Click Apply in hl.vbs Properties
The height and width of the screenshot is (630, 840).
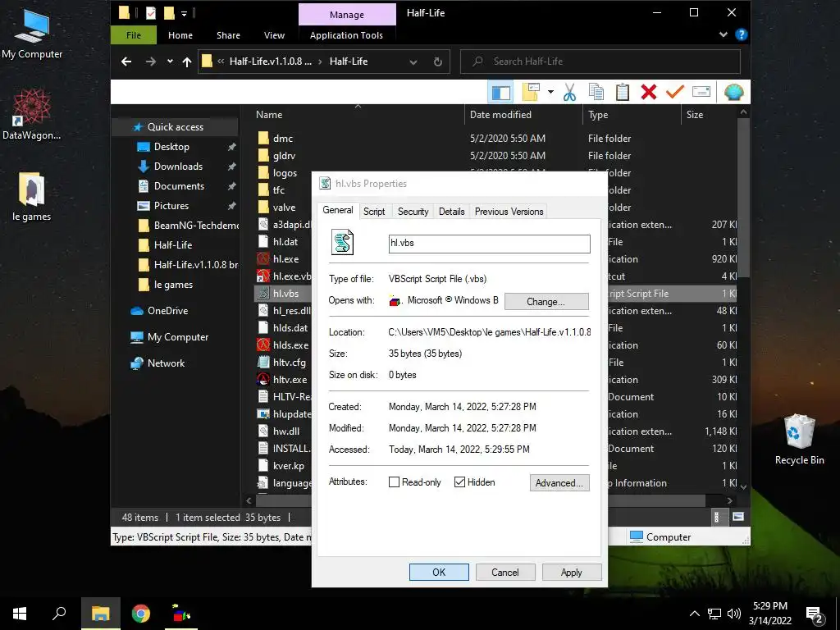pyautogui.click(x=572, y=572)
